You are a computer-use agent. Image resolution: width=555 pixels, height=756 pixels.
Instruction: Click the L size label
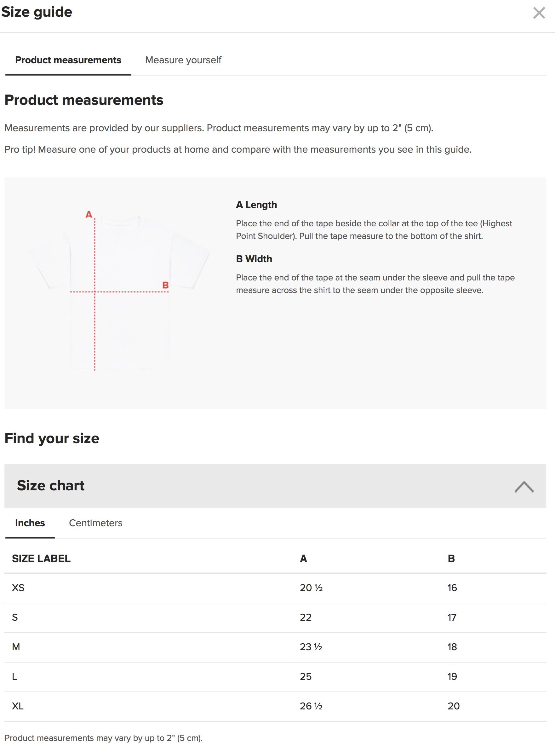coord(14,676)
